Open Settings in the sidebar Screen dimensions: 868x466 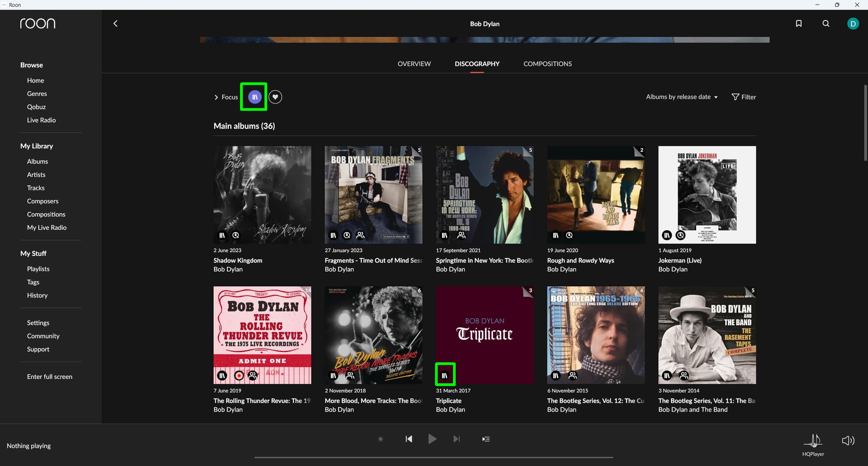point(38,323)
